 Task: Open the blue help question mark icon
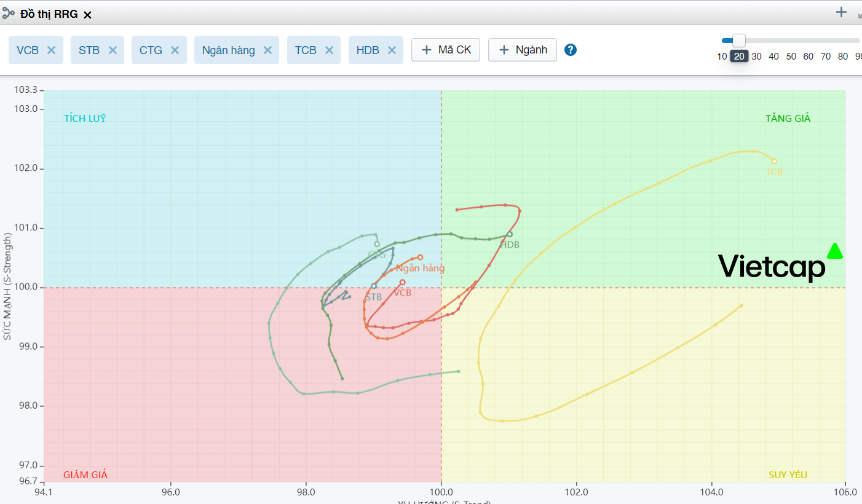click(571, 50)
